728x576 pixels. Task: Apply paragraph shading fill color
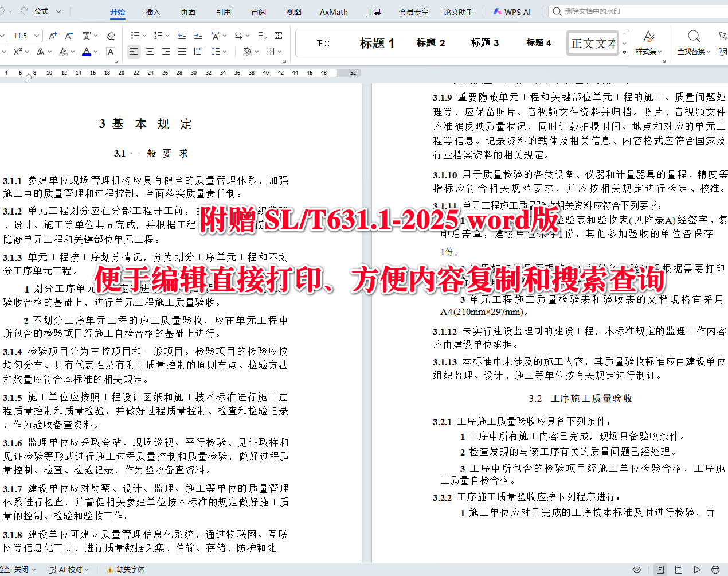click(x=247, y=52)
